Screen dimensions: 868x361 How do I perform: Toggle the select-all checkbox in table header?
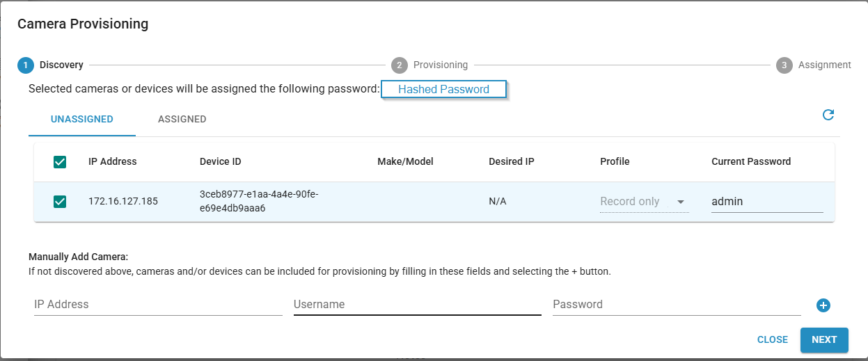point(60,162)
